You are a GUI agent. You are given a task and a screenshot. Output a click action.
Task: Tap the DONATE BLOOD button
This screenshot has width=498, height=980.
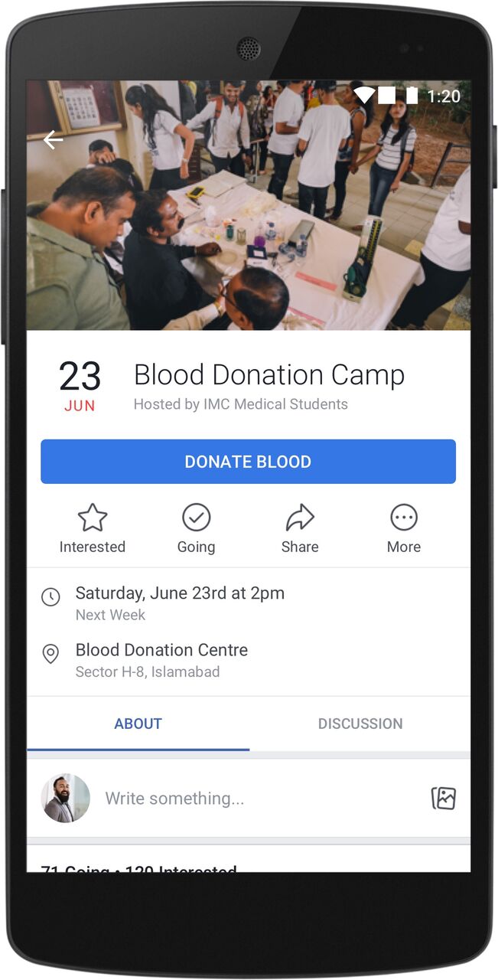point(248,462)
